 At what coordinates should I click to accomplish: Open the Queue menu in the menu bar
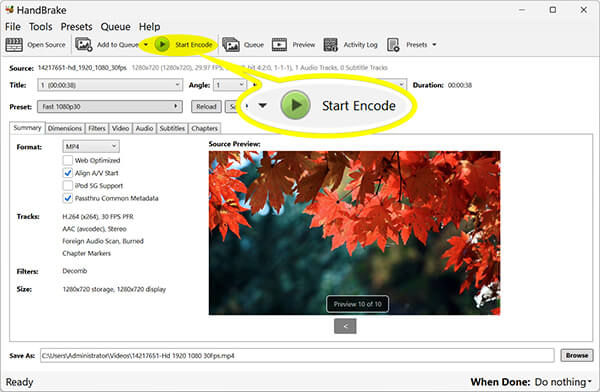(x=116, y=27)
